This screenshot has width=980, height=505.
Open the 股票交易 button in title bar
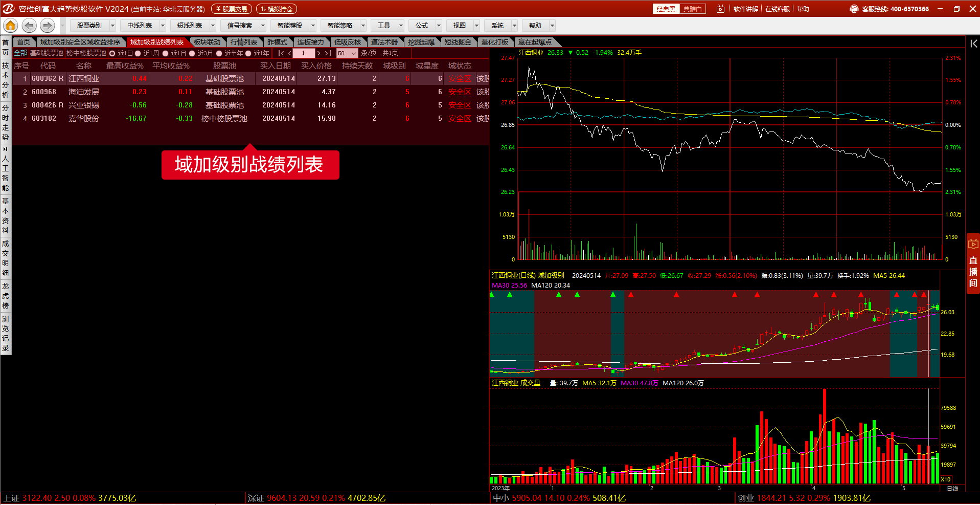click(x=232, y=9)
